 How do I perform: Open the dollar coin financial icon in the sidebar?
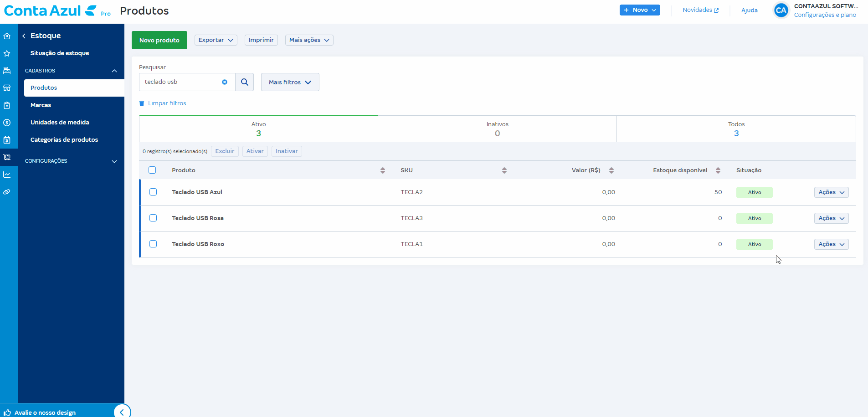7,123
